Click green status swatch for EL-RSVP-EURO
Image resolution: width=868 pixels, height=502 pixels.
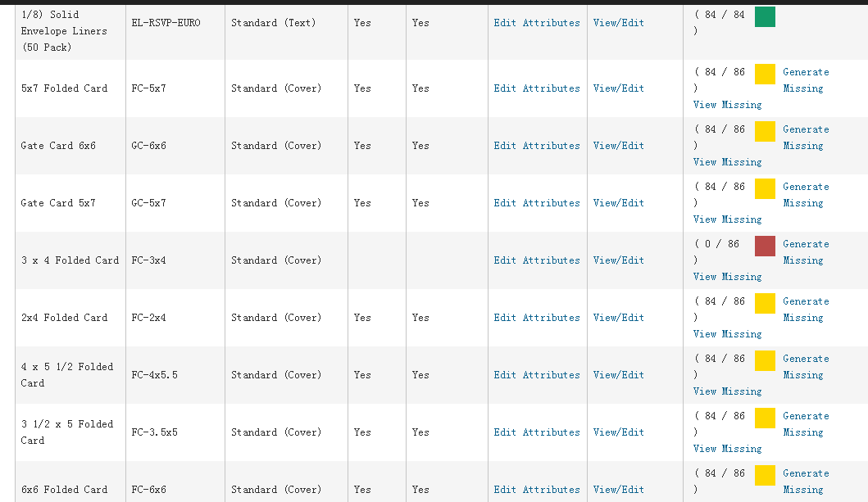tap(765, 17)
